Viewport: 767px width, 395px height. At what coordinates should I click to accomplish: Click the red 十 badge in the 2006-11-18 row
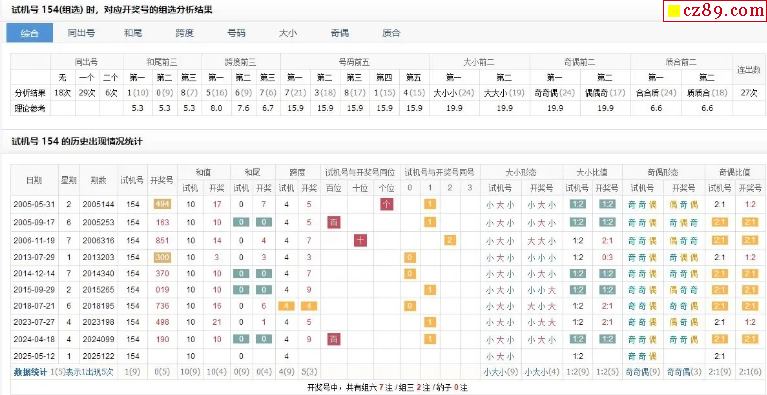[x=361, y=241]
